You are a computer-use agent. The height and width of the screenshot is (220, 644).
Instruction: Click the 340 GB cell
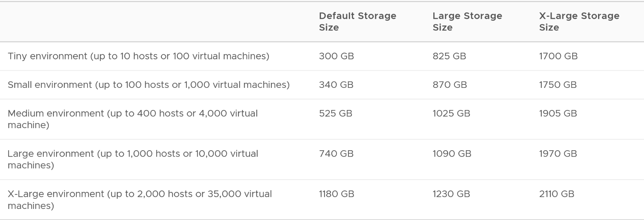pyautogui.click(x=336, y=85)
